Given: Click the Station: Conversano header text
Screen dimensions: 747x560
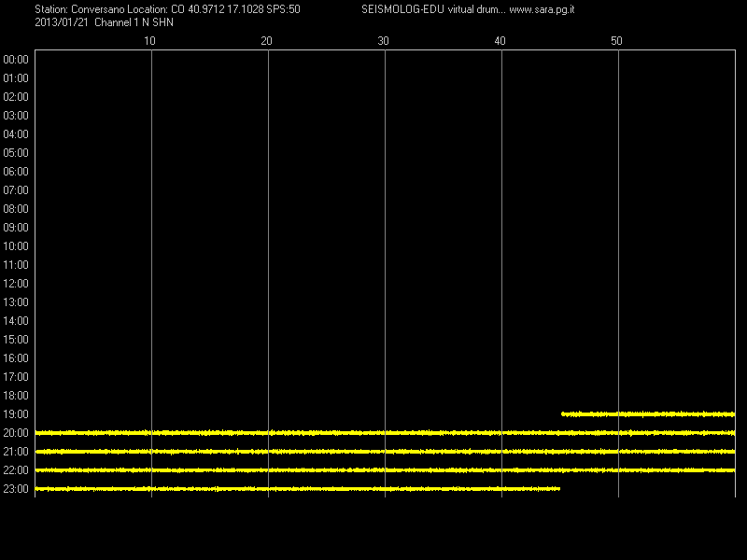Looking at the screenshot, I should pos(80,9).
